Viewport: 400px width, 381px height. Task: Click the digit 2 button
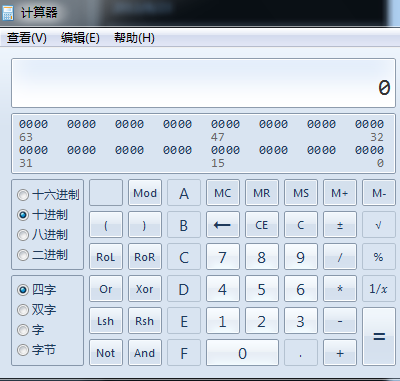point(262,321)
